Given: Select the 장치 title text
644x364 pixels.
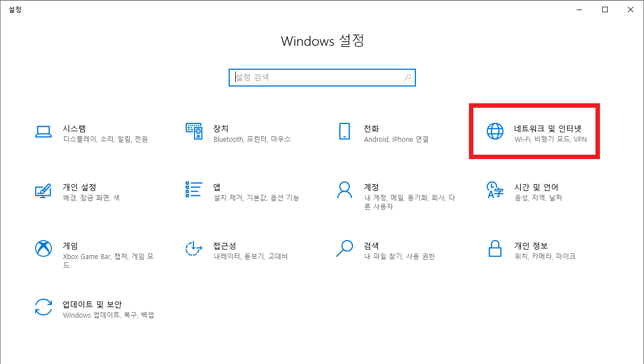Looking at the screenshot, I should tap(221, 129).
